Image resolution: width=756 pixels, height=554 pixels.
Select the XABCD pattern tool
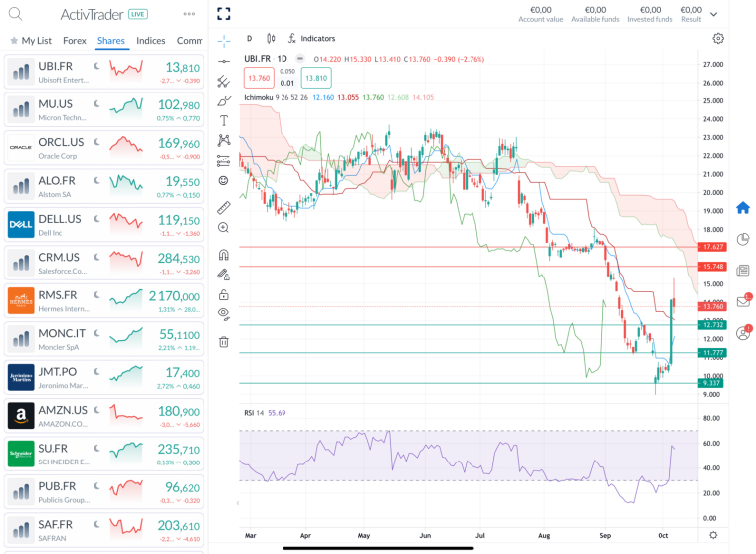click(x=224, y=141)
